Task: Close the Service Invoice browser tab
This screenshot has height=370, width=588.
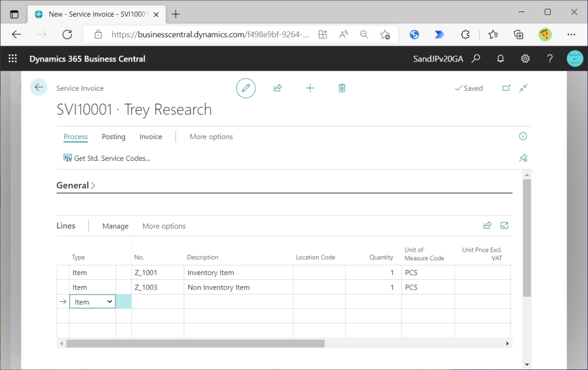Action: click(156, 14)
